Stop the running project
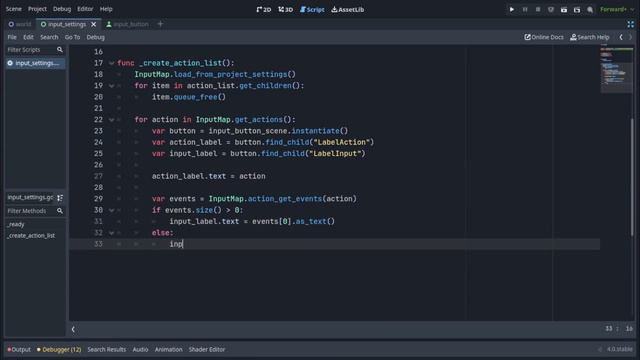Image resolution: width=640 pixels, height=360 pixels. click(538, 9)
